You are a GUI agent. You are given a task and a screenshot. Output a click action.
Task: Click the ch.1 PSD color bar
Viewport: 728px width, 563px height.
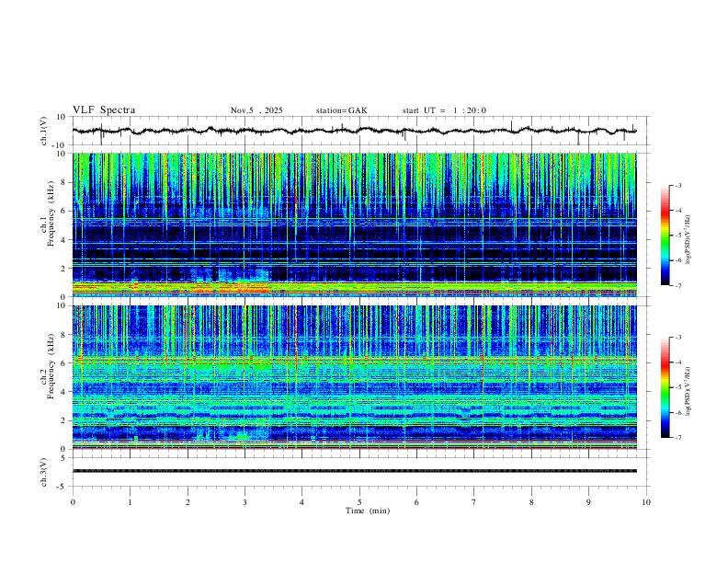point(665,236)
